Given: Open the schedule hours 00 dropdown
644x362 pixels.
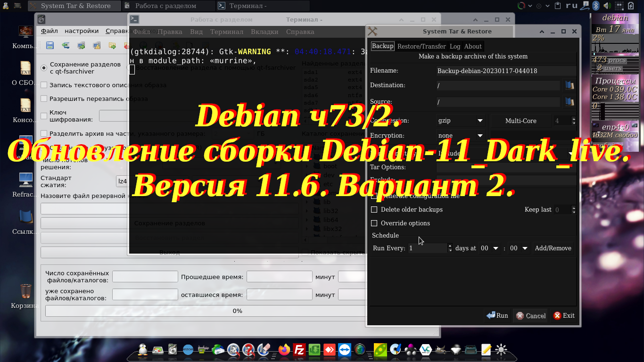Looking at the screenshot, I should point(490,248).
